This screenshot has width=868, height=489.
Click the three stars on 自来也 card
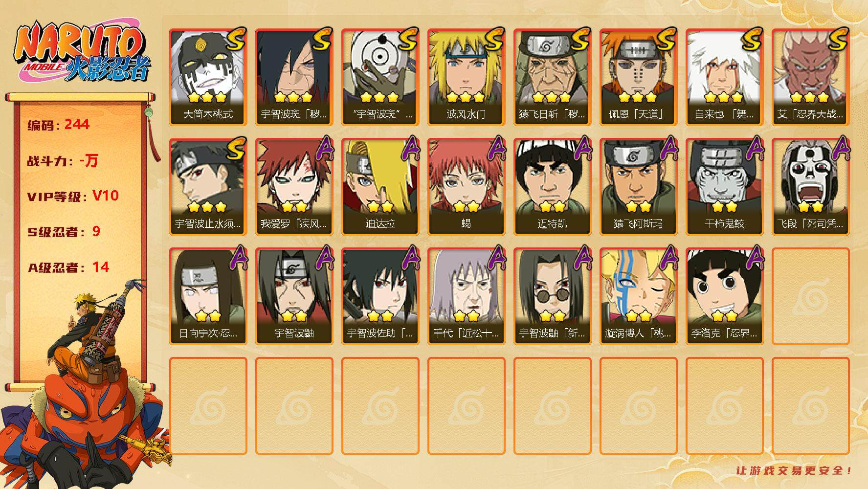[x=724, y=97]
